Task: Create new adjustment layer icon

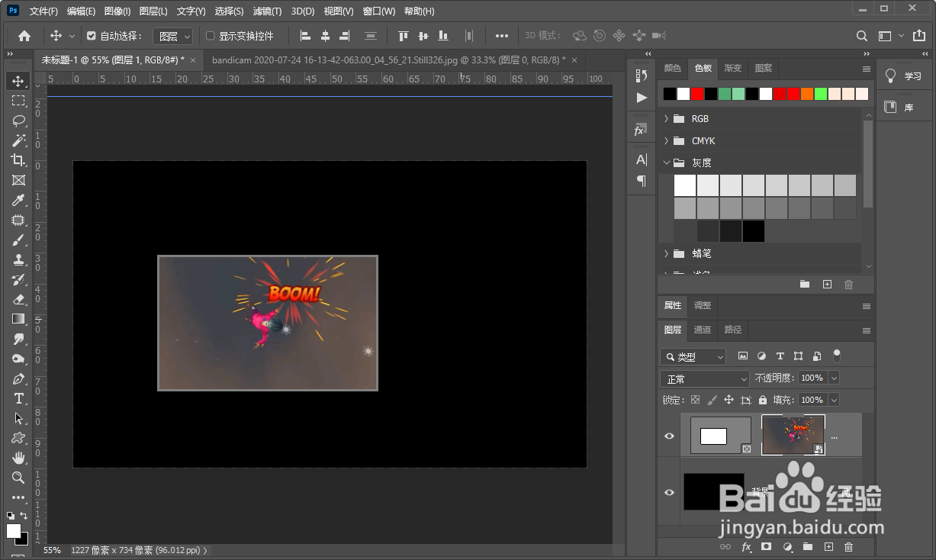Action: point(787,547)
